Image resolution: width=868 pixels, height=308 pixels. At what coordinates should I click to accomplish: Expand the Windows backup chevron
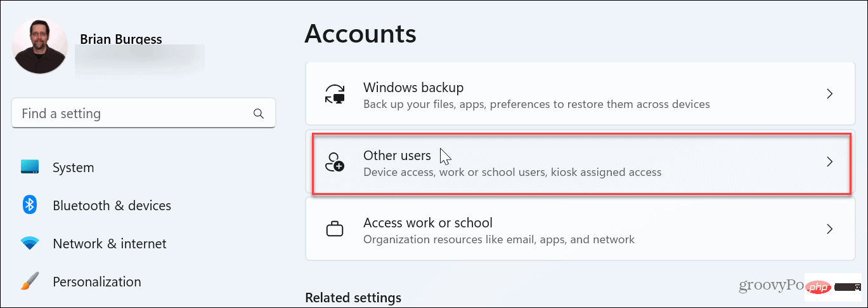pyautogui.click(x=829, y=94)
